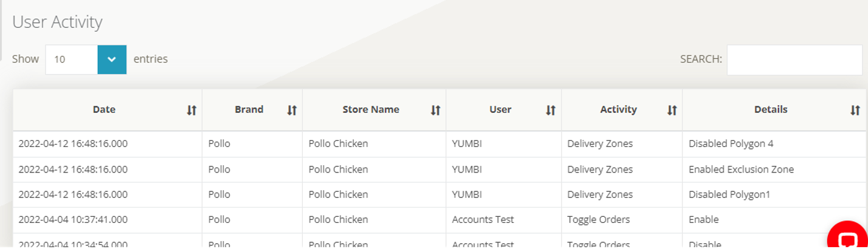Click the Disabled Polygon1 details cell

[x=729, y=194]
